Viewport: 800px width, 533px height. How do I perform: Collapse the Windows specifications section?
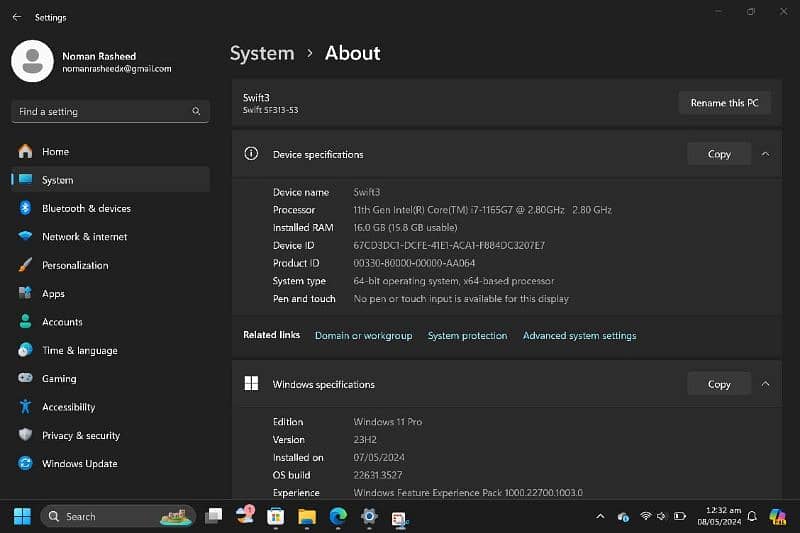765,384
